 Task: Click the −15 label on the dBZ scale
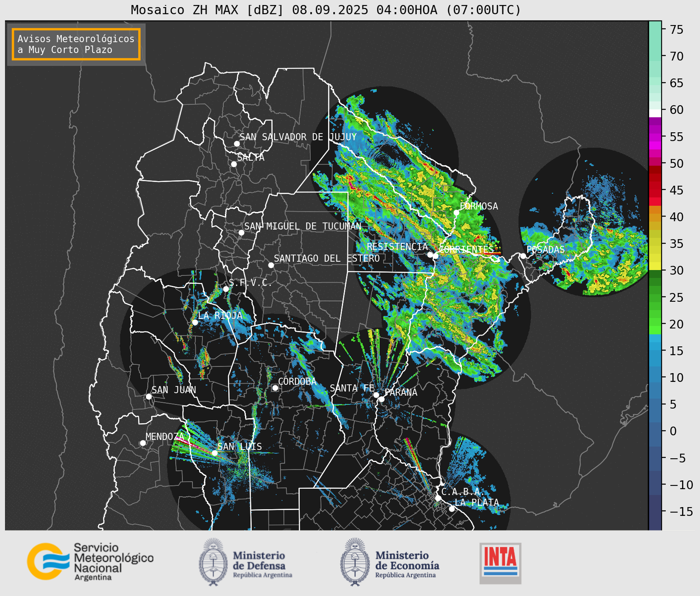[x=681, y=511]
